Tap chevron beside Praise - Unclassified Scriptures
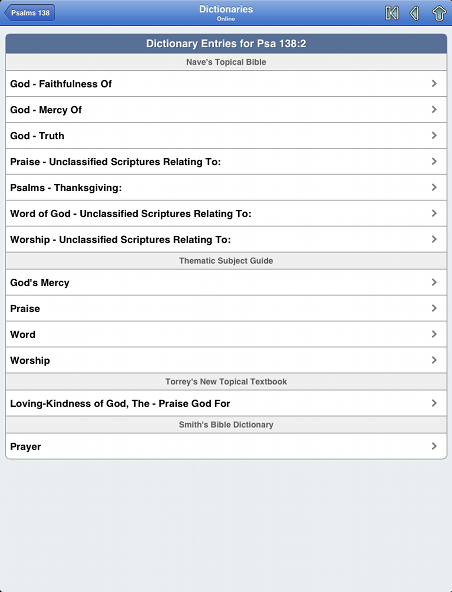 point(434,161)
